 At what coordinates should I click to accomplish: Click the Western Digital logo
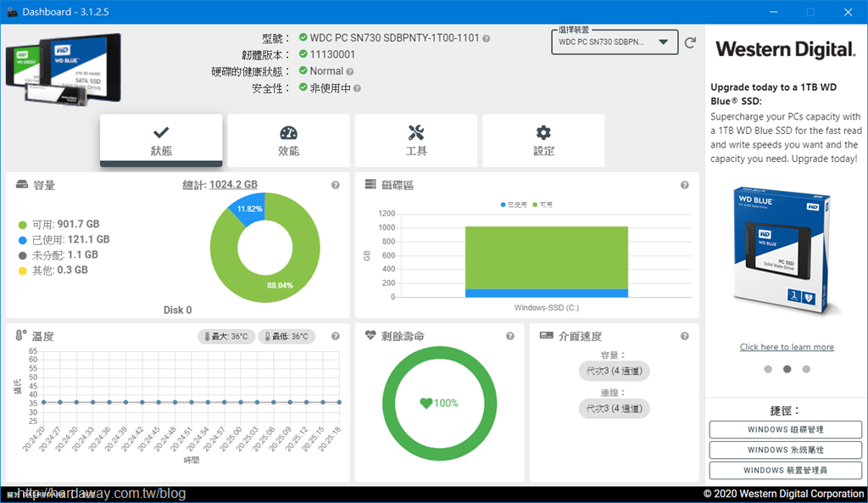click(x=786, y=49)
